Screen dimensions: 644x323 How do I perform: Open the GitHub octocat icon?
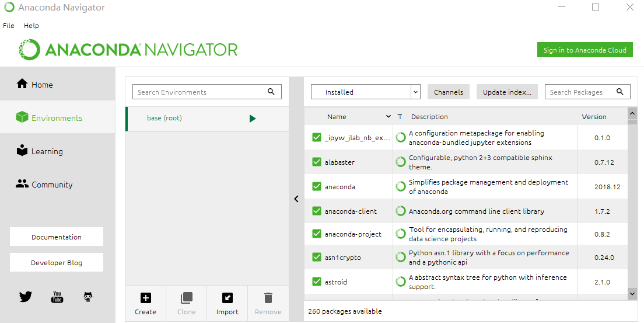point(88,297)
